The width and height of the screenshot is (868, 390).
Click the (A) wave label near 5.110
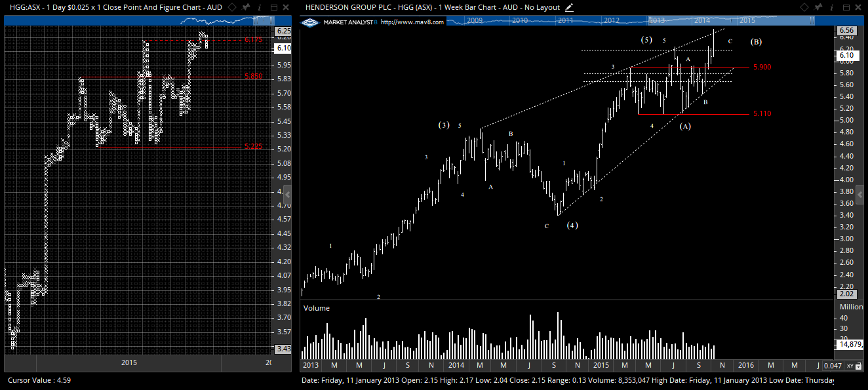coord(685,127)
